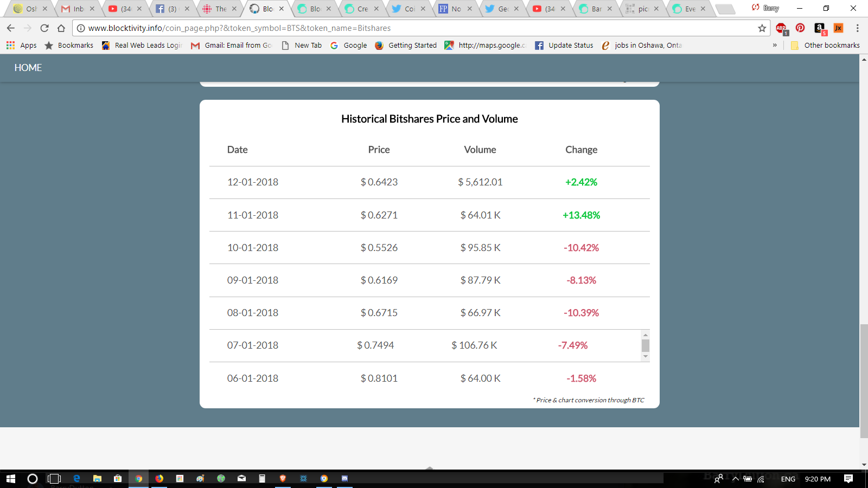Click the $ 5,612.01 volume cell
Viewport: 868px width, 488px height.
pos(480,182)
